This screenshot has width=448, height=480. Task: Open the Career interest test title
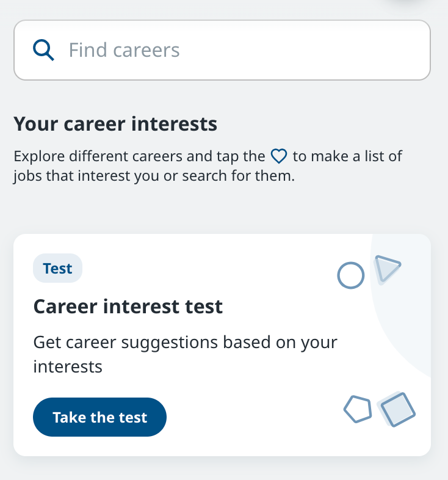(x=128, y=306)
